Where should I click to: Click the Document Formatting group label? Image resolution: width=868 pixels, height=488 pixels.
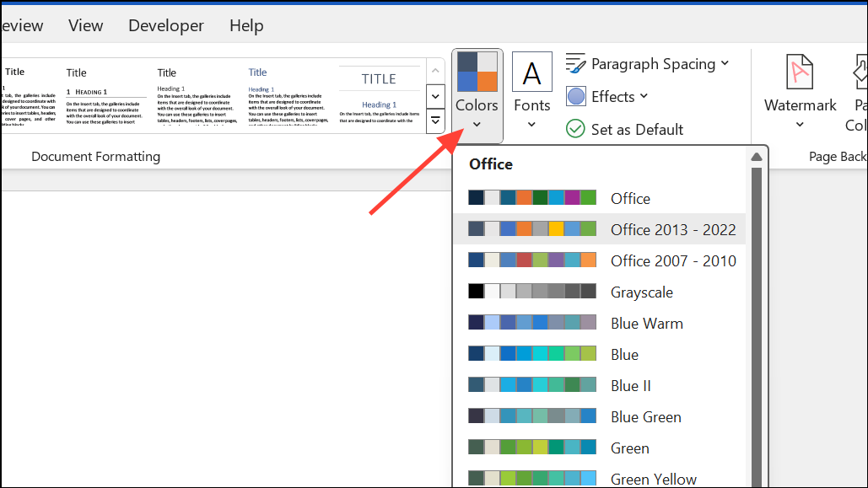(96, 157)
